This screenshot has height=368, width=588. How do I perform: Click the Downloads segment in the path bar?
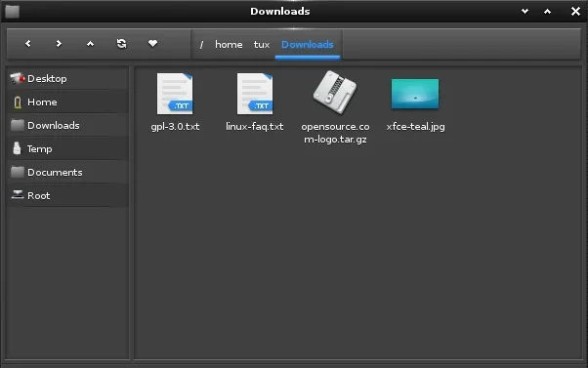point(307,45)
